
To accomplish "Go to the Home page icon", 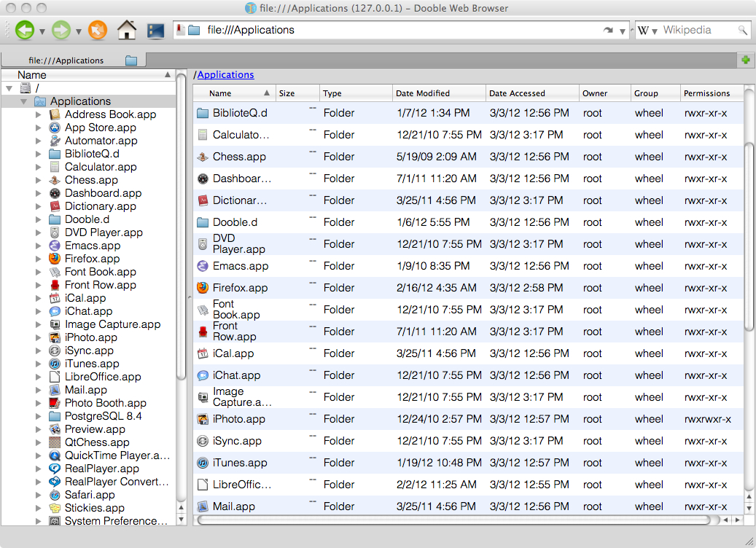I will point(127,30).
